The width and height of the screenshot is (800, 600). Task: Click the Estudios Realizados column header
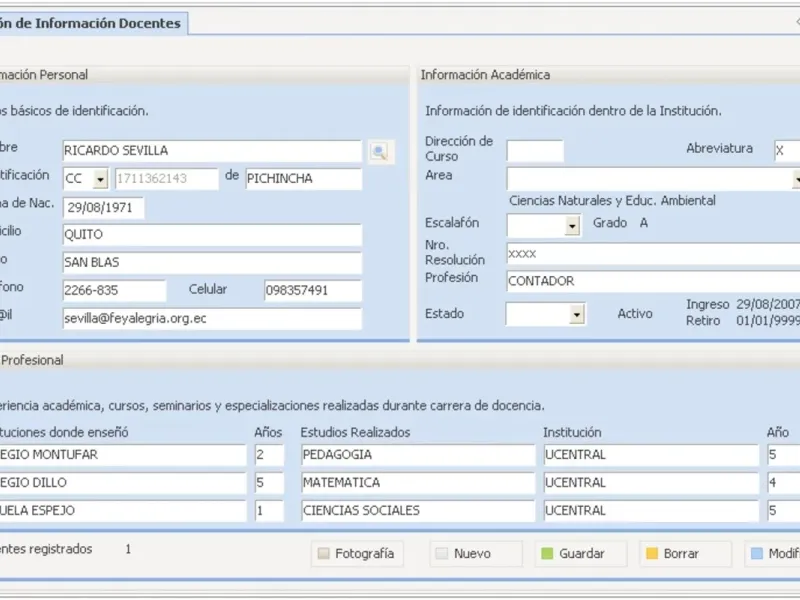[x=355, y=433]
